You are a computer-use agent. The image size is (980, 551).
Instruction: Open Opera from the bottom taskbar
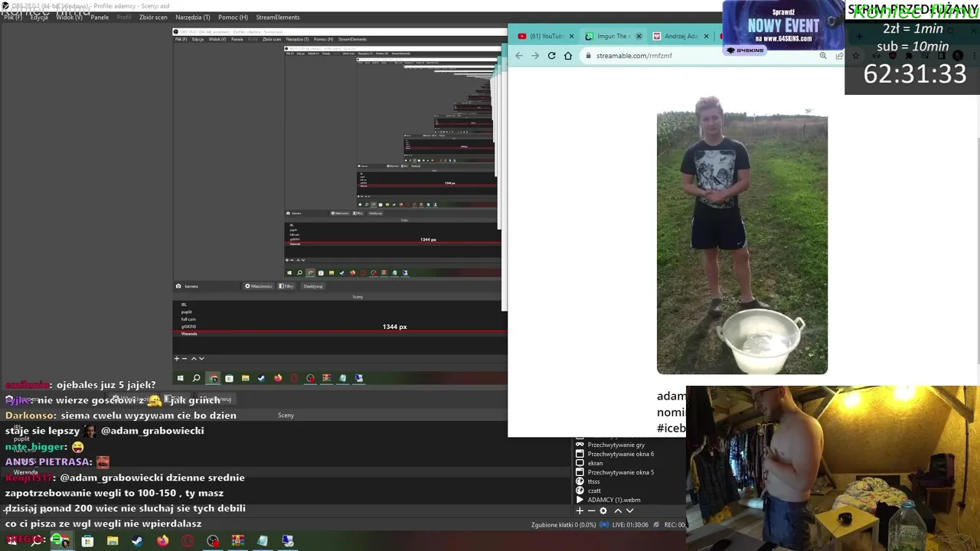[188, 541]
